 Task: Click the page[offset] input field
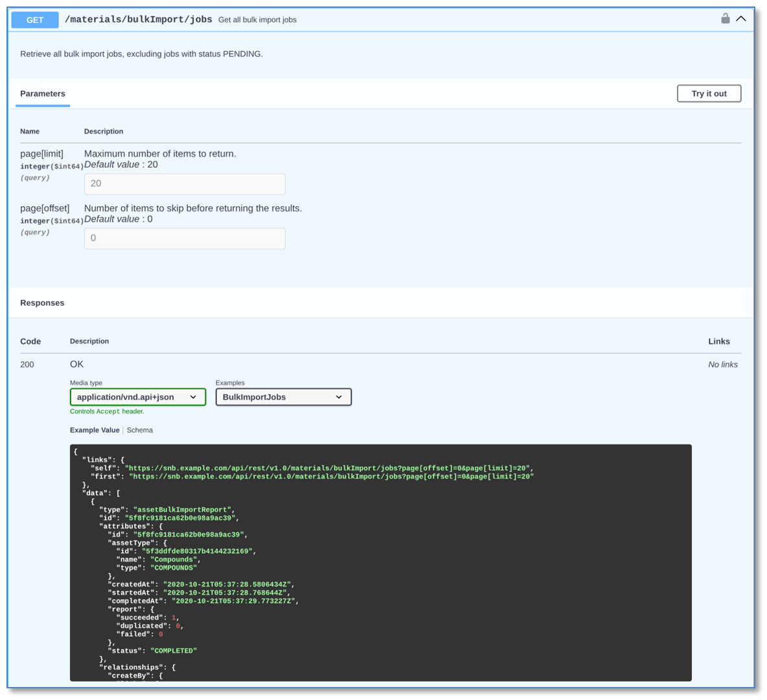tap(185, 239)
